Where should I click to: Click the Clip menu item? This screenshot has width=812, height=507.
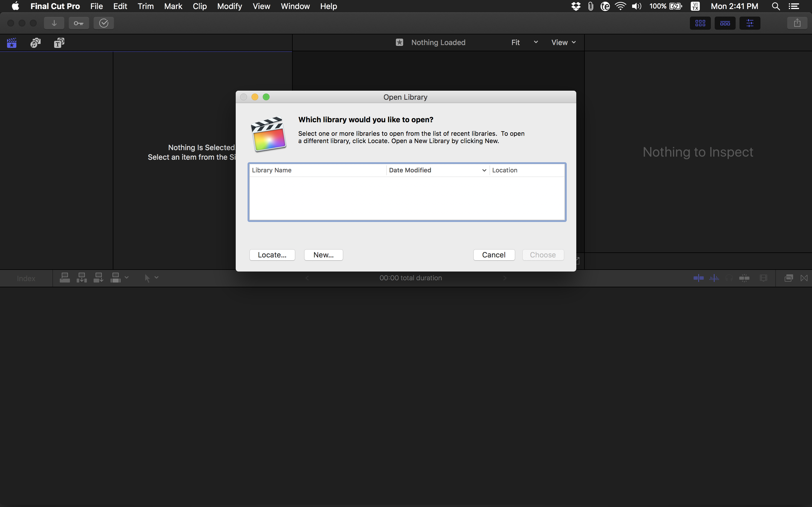[x=199, y=6]
